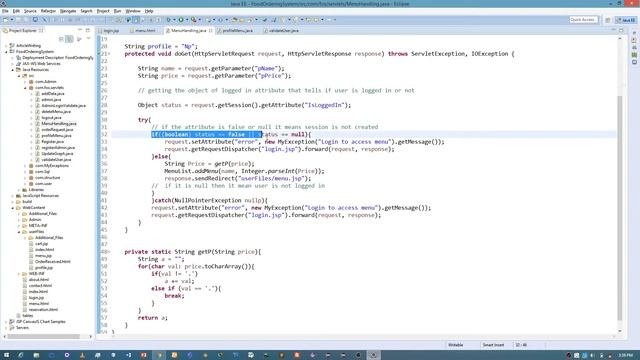Click the doGet method fold marker

(x=109, y=54)
